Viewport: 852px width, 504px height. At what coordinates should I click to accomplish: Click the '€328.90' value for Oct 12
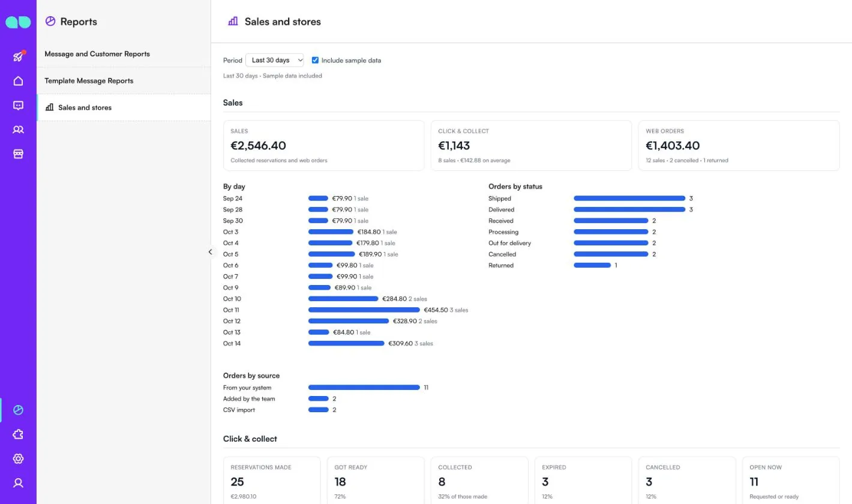404,321
